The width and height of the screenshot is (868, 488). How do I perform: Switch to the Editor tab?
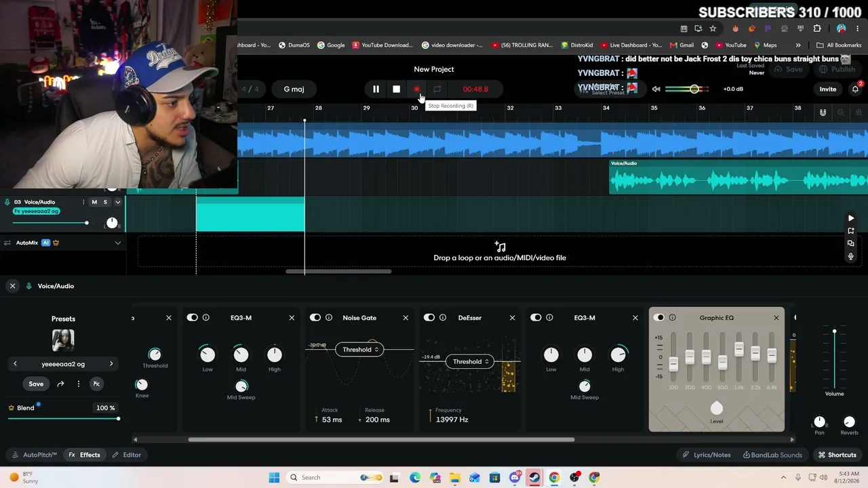click(x=127, y=455)
